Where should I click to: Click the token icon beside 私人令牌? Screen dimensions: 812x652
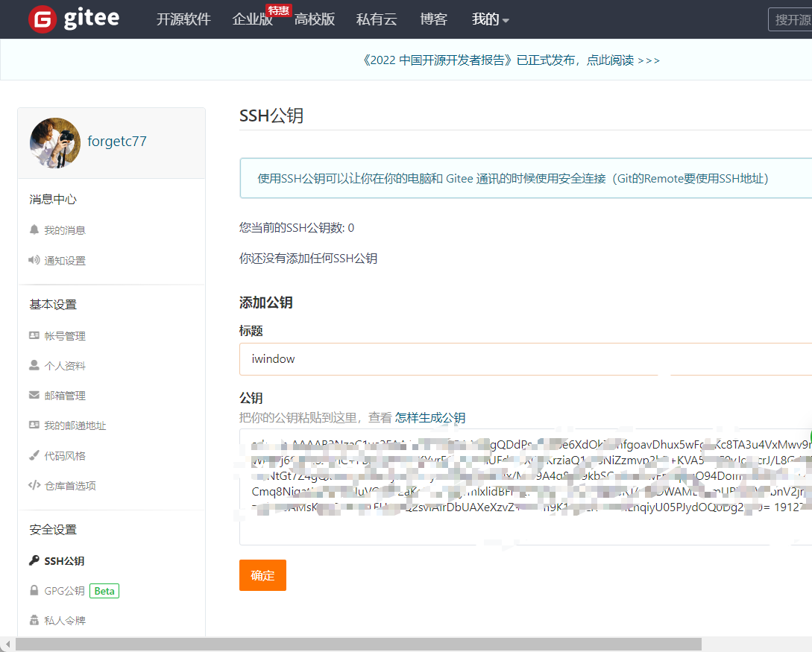34,620
